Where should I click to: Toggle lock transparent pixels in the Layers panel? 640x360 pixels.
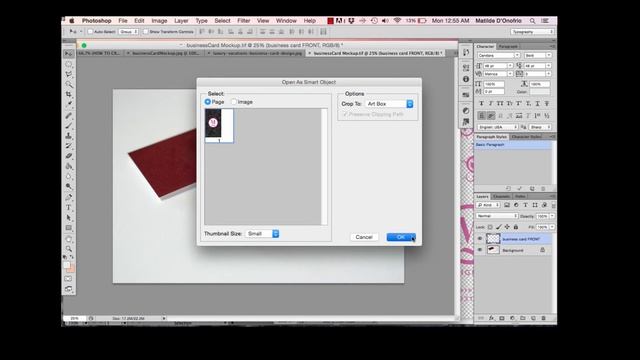[490, 227]
